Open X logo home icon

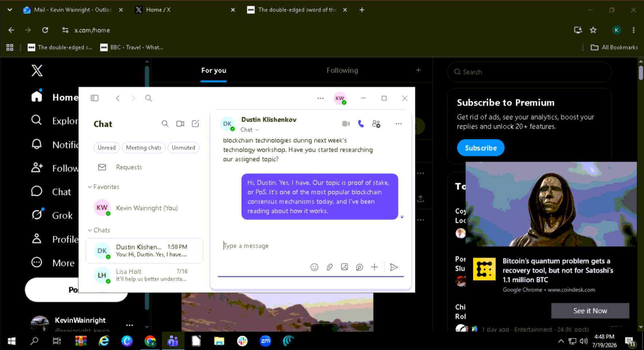[x=37, y=70]
